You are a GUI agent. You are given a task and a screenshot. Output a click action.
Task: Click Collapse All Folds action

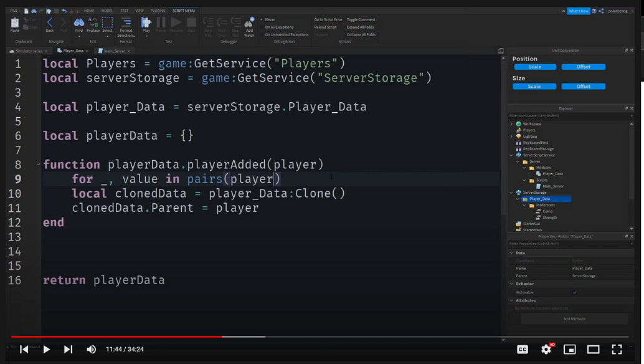[x=361, y=34]
